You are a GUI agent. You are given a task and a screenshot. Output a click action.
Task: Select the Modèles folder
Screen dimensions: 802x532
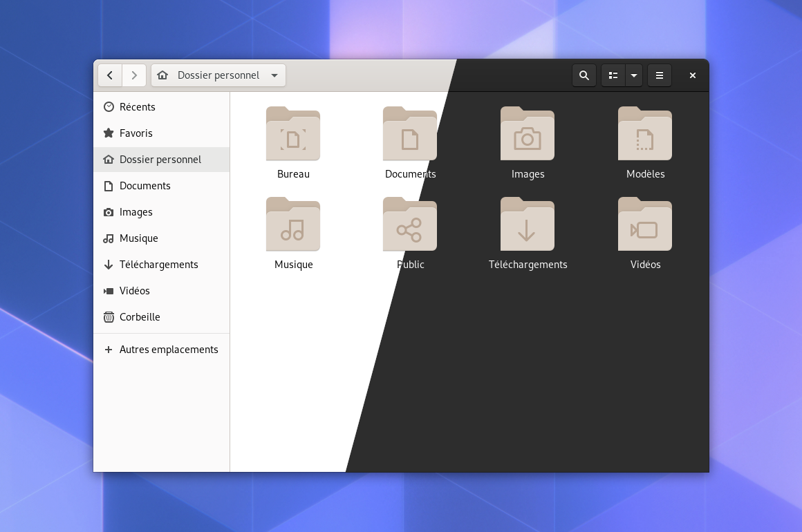[x=645, y=134]
